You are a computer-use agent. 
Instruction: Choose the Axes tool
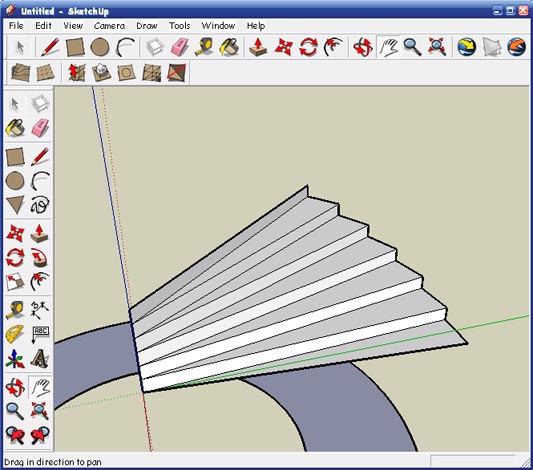[15, 359]
